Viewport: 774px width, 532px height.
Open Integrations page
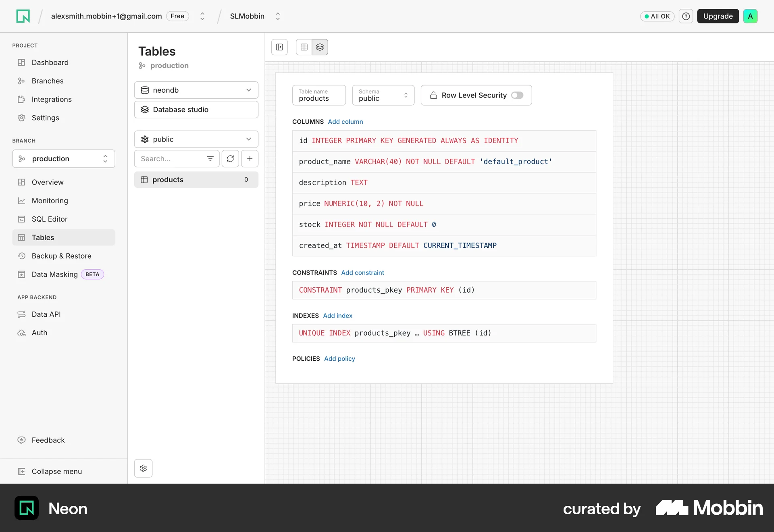pos(52,100)
